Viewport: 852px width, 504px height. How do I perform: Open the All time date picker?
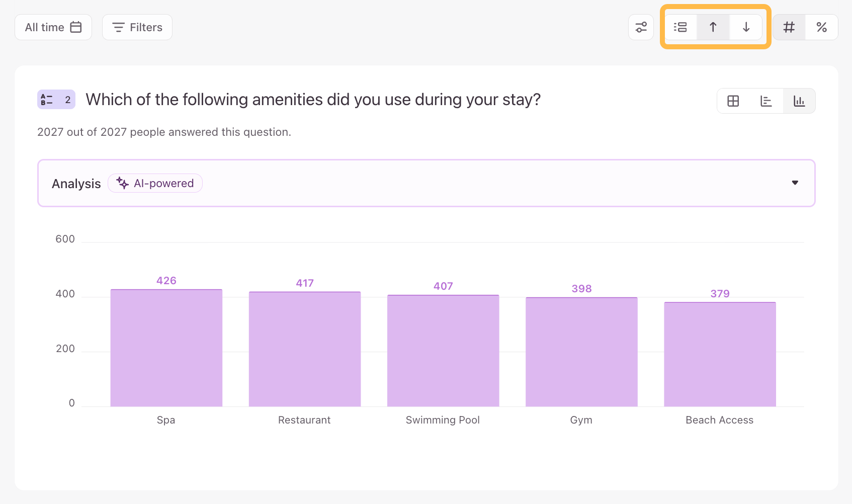53,27
